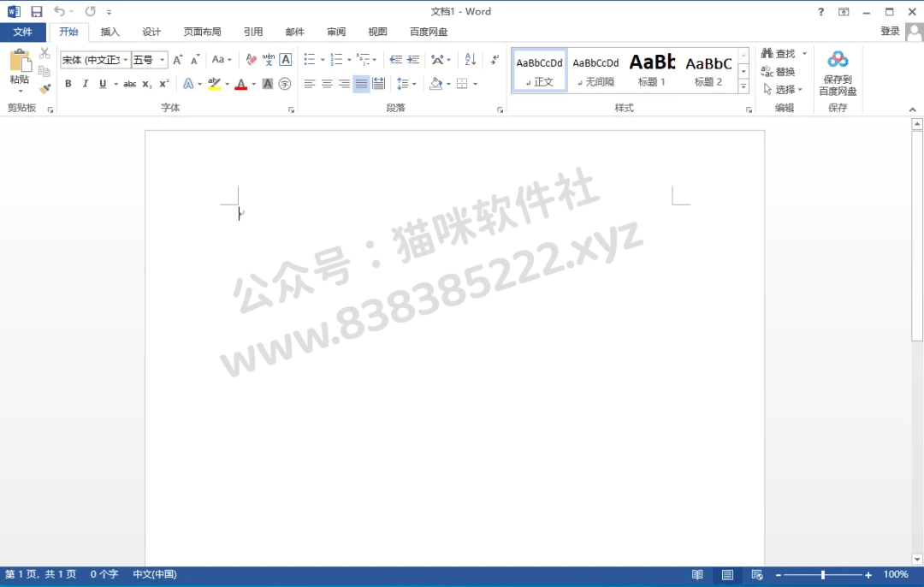This screenshot has height=587, width=924.
Task: Switch to the References (引用) tab
Action: 253,32
